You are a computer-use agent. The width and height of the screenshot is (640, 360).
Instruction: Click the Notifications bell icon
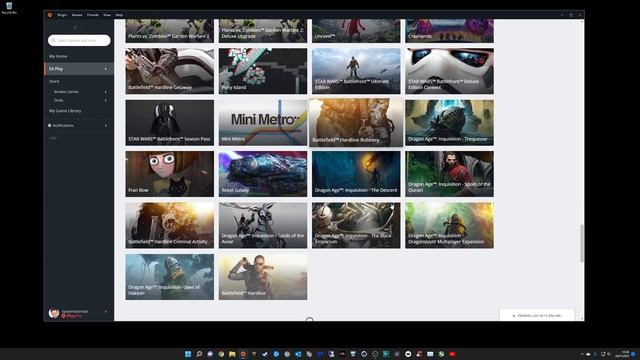tap(50, 125)
